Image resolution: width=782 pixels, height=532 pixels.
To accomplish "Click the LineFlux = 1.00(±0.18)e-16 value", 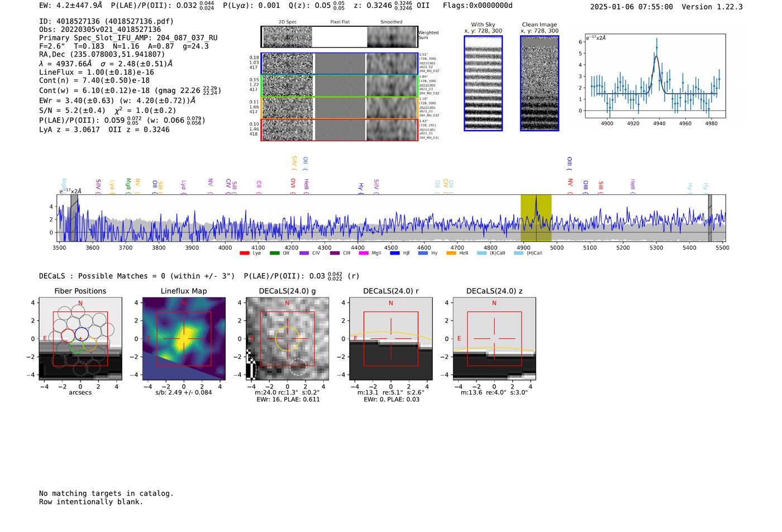I will point(97,73).
